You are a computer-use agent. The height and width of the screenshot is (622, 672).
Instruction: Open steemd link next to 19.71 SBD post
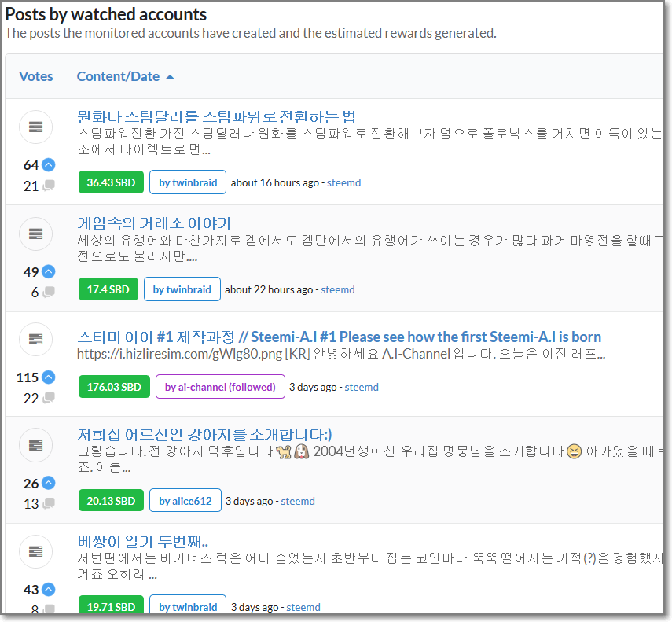click(303, 607)
